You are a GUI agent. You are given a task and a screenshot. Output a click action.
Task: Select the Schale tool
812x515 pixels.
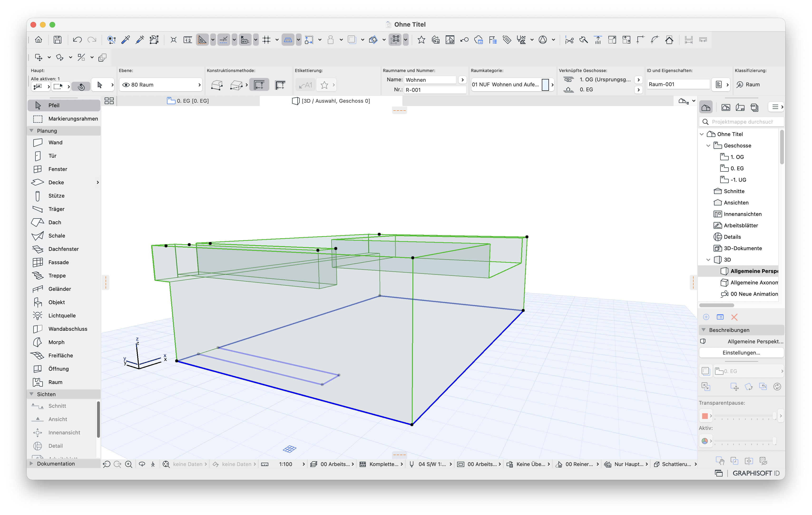point(64,236)
